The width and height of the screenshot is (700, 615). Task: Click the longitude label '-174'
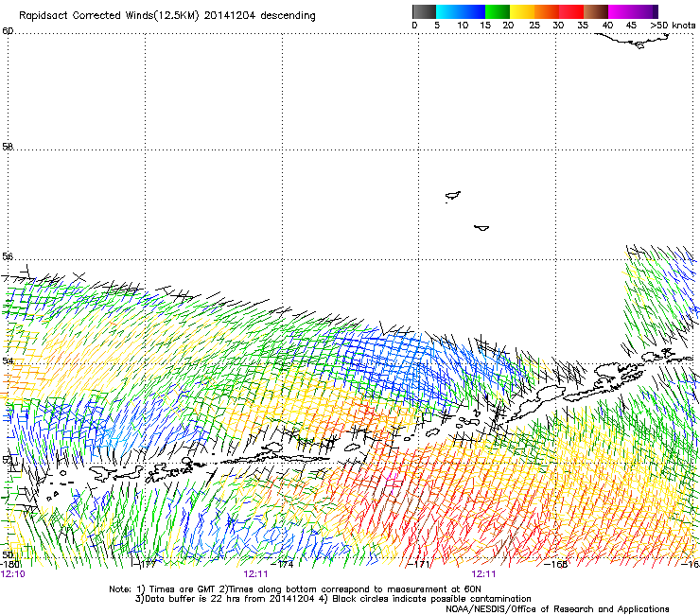point(282,564)
